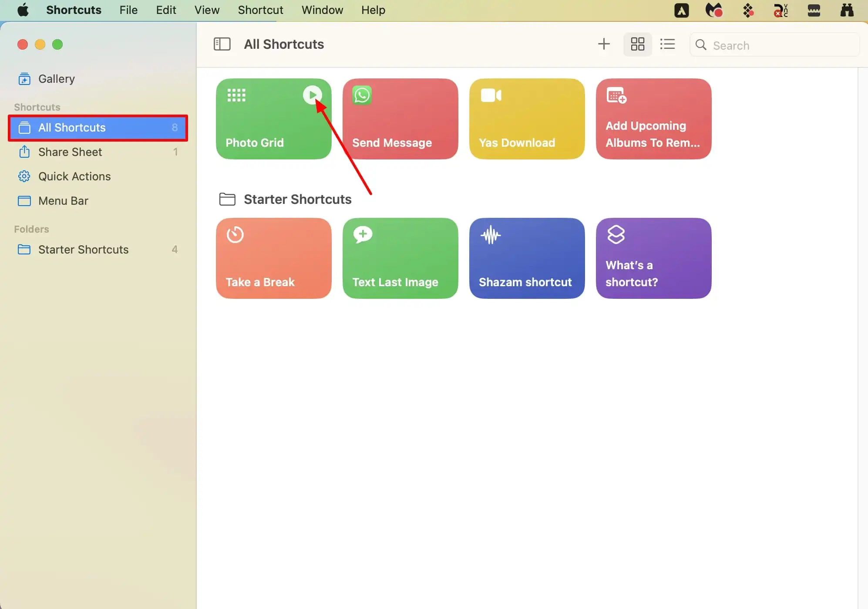Open the Shazam shortcut card
The image size is (868, 609).
click(527, 258)
